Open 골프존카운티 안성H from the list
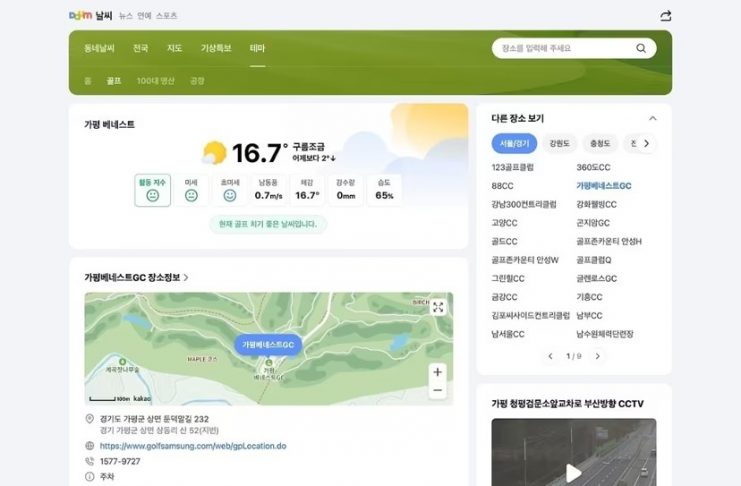 coord(609,242)
